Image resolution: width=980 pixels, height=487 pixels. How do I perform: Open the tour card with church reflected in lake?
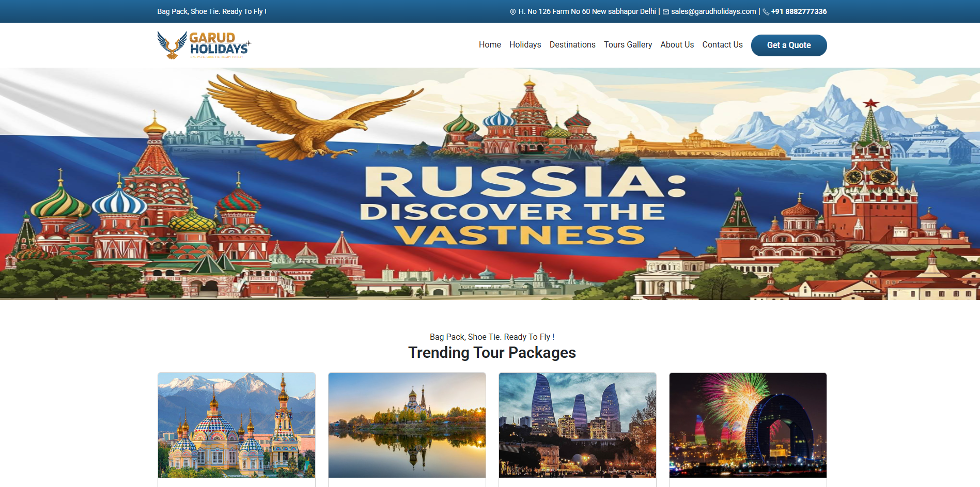coord(407,425)
